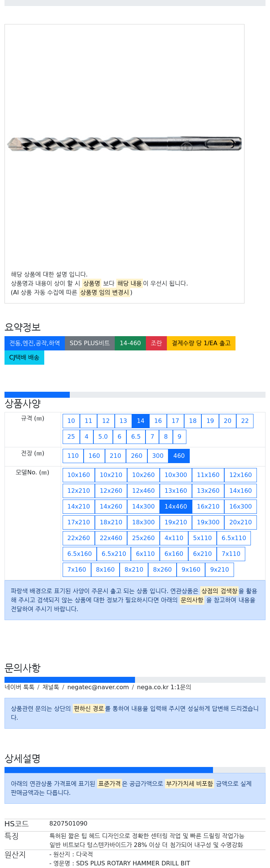Open the SDS PLUS비트 tag

point(90,343)
